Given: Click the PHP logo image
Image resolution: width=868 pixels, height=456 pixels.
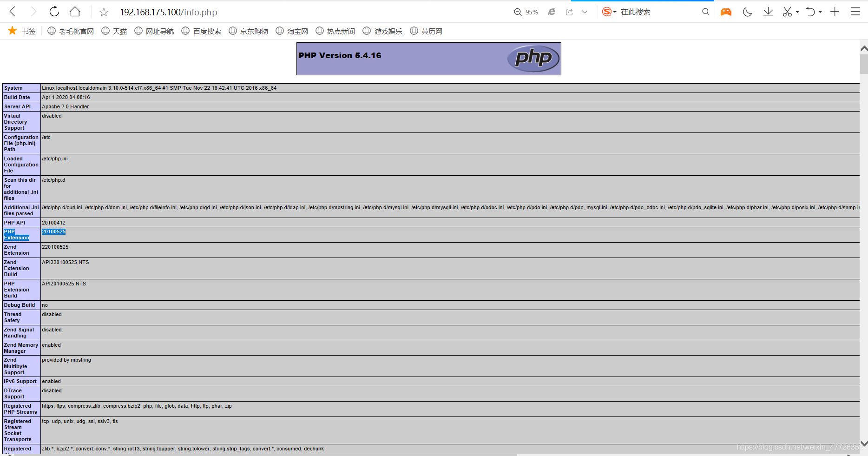Looking at the screenshot, I should click(x=533, y=58).
